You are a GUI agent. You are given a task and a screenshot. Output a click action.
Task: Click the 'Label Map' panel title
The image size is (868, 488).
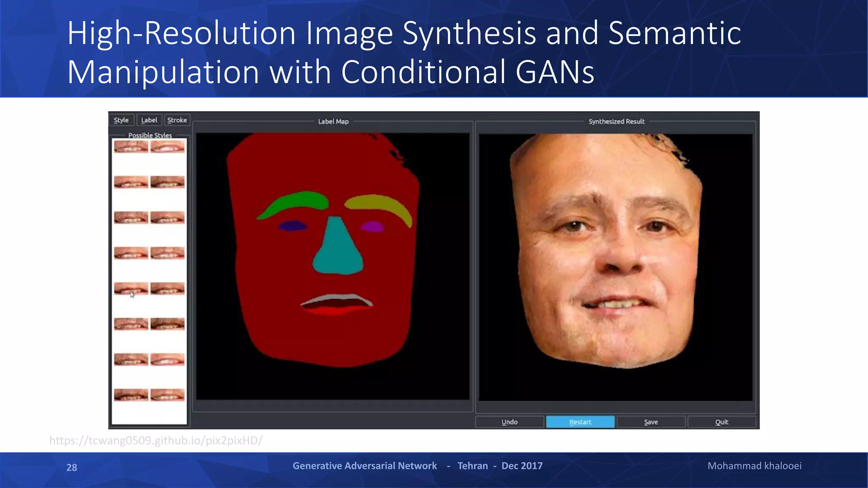[334, 122]
